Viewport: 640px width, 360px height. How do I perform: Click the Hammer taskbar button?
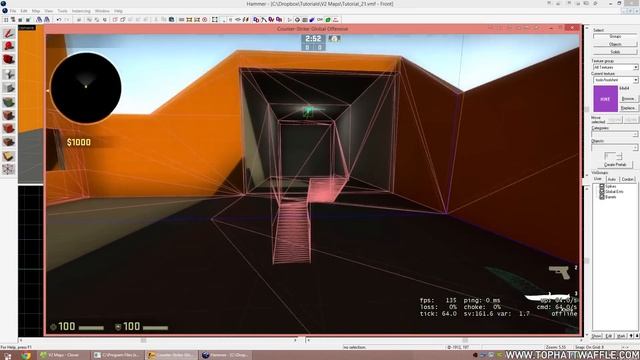coord(226,355)
